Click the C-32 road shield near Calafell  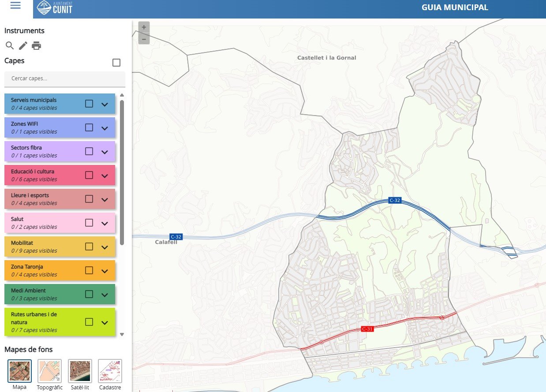click(176, 237)
